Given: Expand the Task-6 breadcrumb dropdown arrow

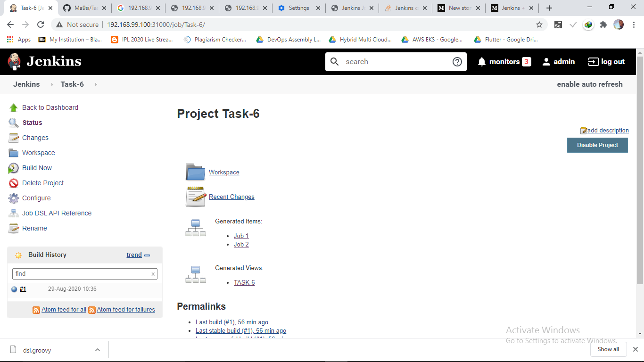Looking at the screenshot, I should (96, 84).
